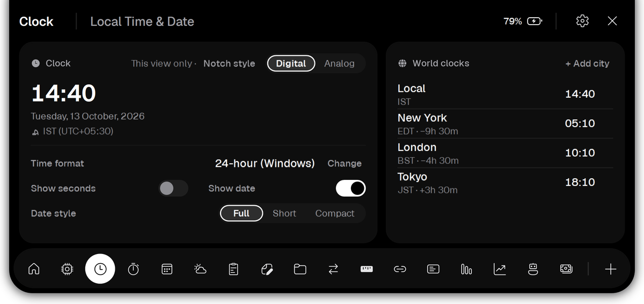Viewport: 644px width, 304px height.
Task: Open the ruler icon in the dock
Action: (367, 269)
